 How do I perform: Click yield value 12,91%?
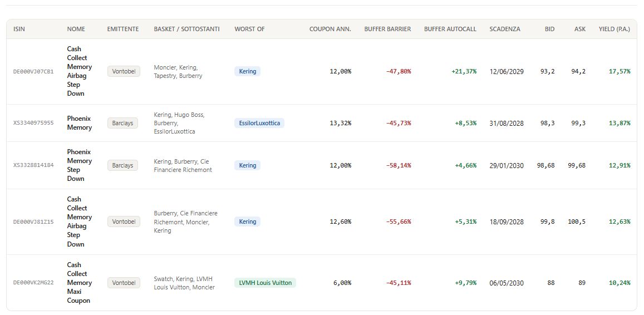click(620, 165)
